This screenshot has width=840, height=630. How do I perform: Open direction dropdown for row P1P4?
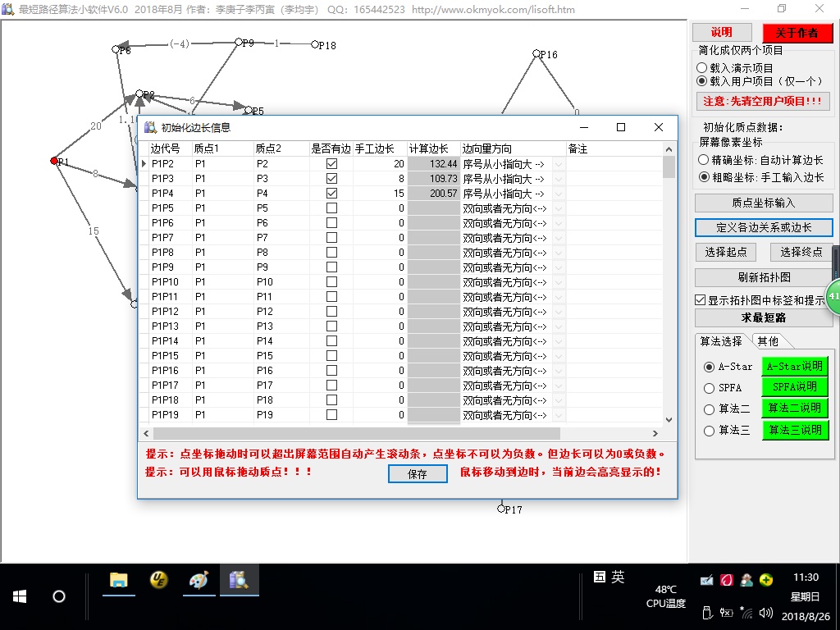559,194
